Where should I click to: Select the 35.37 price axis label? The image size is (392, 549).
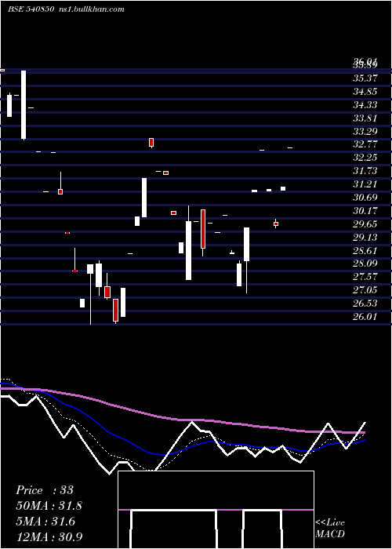(x=365, y=78)
